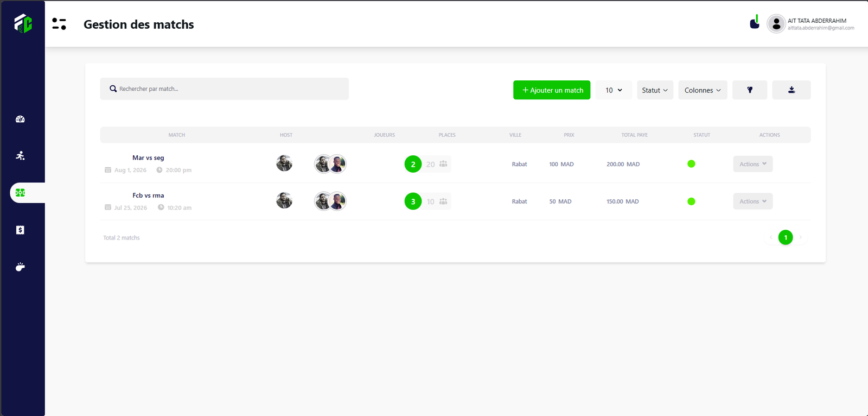Open Actions dropdown for Mar vs seg
The height and width of the screenshot is (416, 868).
click(x=753, y=164)
